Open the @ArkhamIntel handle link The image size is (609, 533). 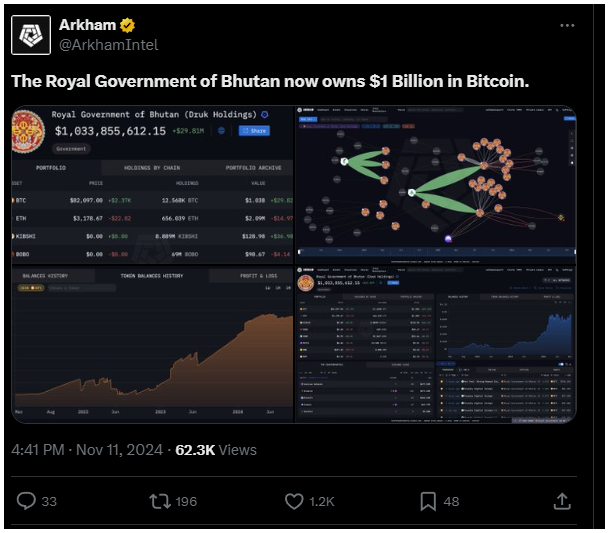tap(109, 45)
